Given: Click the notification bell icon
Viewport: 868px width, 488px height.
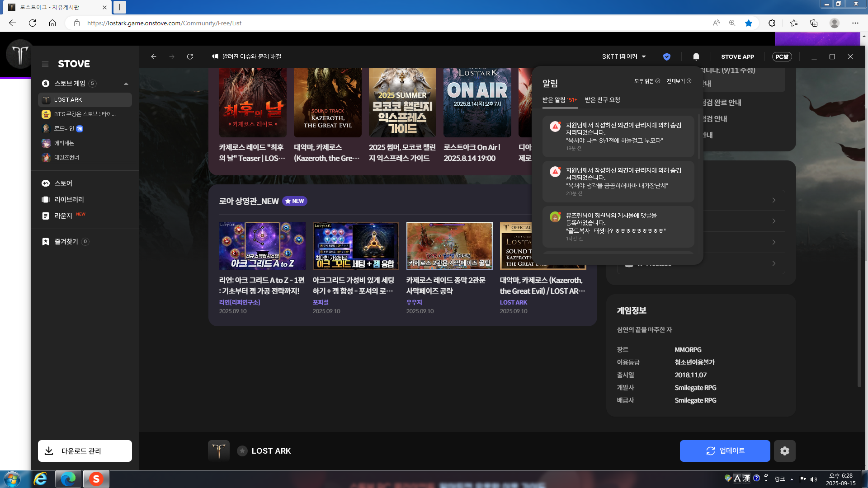Looking at the screenshot, I should tap(696, 56).
